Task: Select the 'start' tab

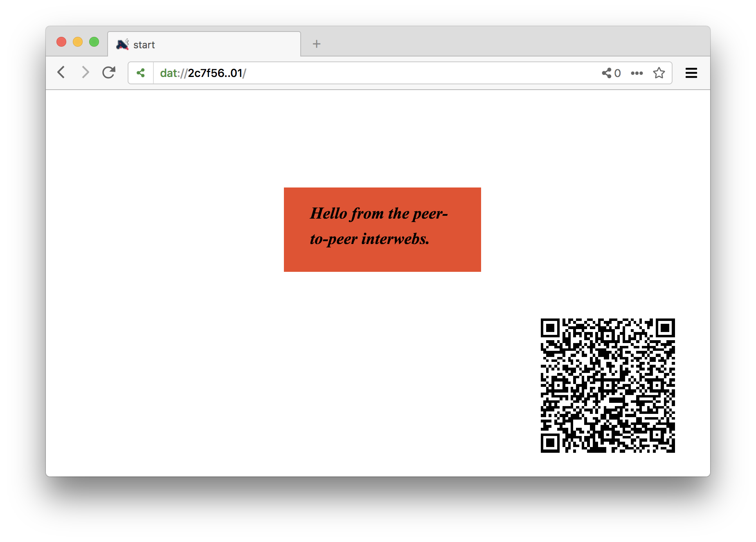Action: (204, 44)
